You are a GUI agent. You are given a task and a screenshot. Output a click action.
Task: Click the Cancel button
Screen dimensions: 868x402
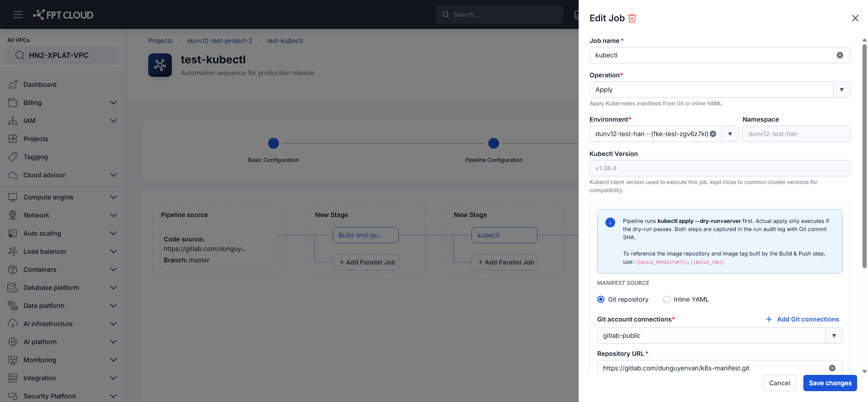(779, 383)
